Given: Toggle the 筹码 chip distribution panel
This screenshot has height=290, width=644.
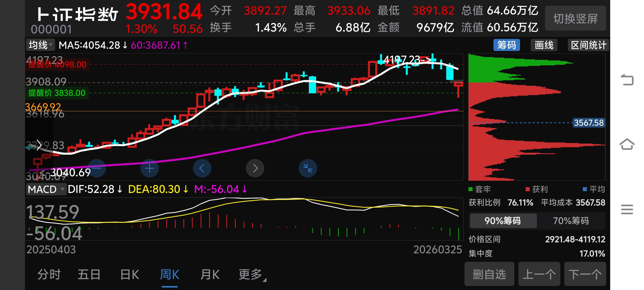Looking at the screenshot, I should pos(506,45).
